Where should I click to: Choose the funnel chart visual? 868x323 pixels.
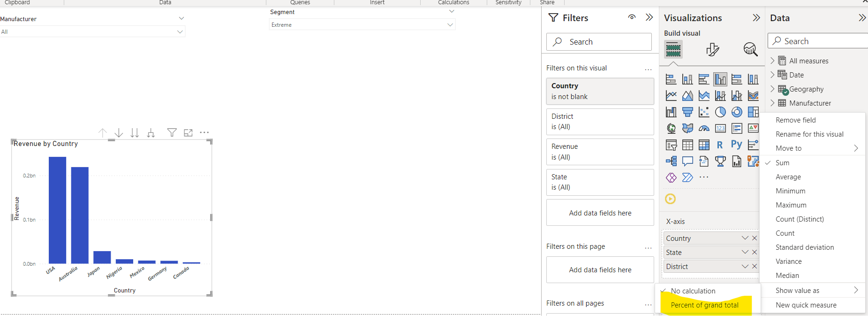pos(687,112)
